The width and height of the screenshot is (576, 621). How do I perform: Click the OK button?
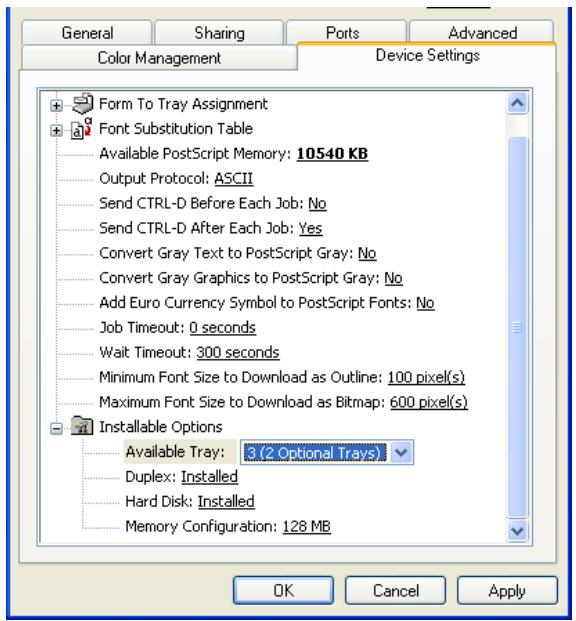click(284, 591)
